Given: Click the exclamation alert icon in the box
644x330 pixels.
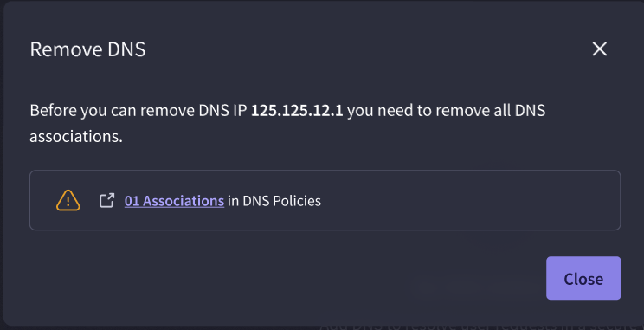Looking at the screenshot, I should 68,201.
